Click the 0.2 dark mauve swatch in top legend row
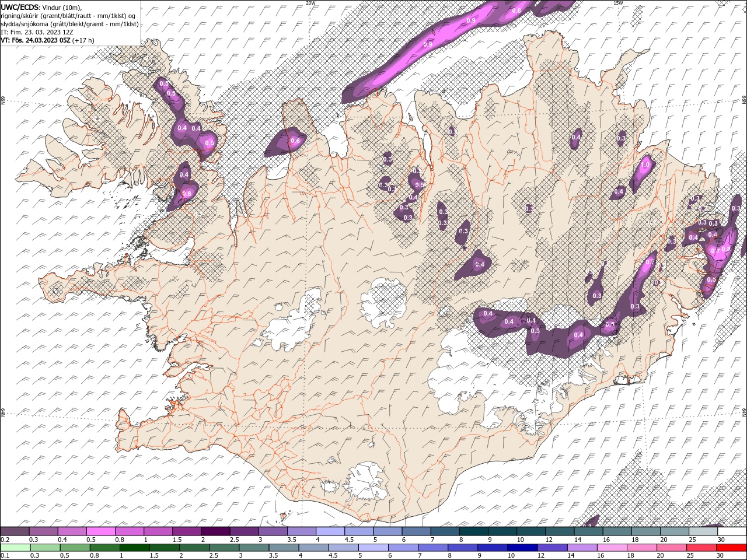The image size is (747, 560). [x=15, y=532]
